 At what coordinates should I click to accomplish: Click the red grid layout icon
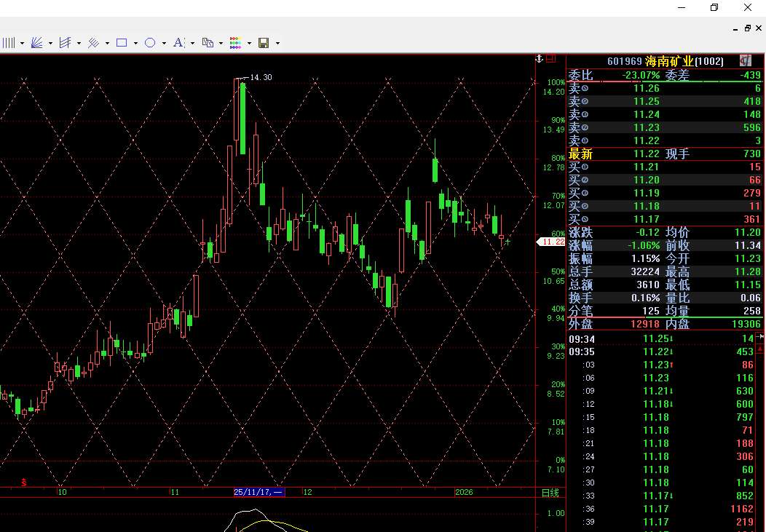[550, 58]
